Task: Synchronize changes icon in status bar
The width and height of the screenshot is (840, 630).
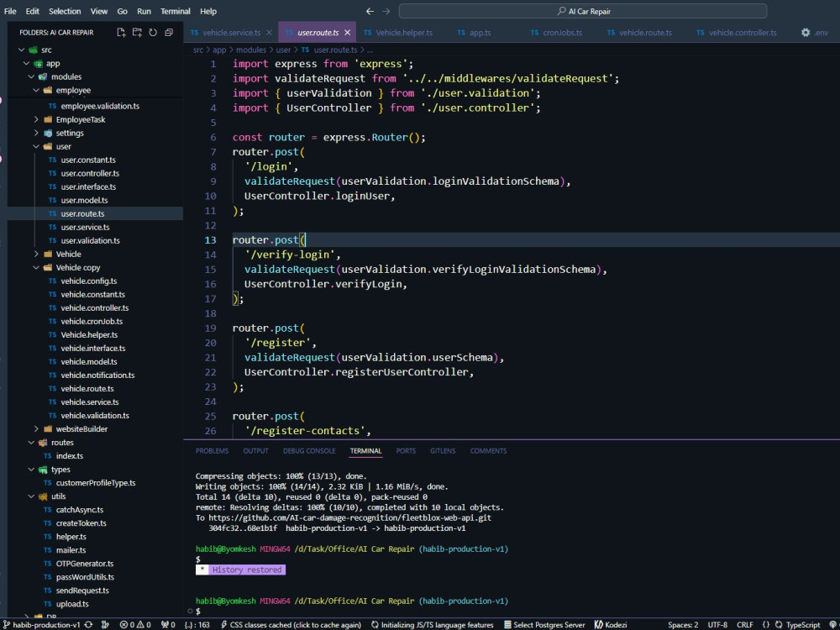Action: point(88,625)
